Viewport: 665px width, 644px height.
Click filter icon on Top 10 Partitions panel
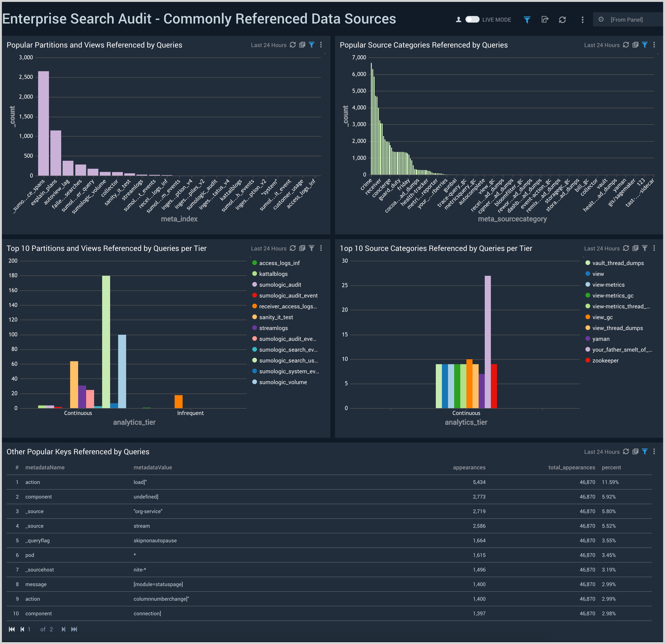tap(312, 248)
